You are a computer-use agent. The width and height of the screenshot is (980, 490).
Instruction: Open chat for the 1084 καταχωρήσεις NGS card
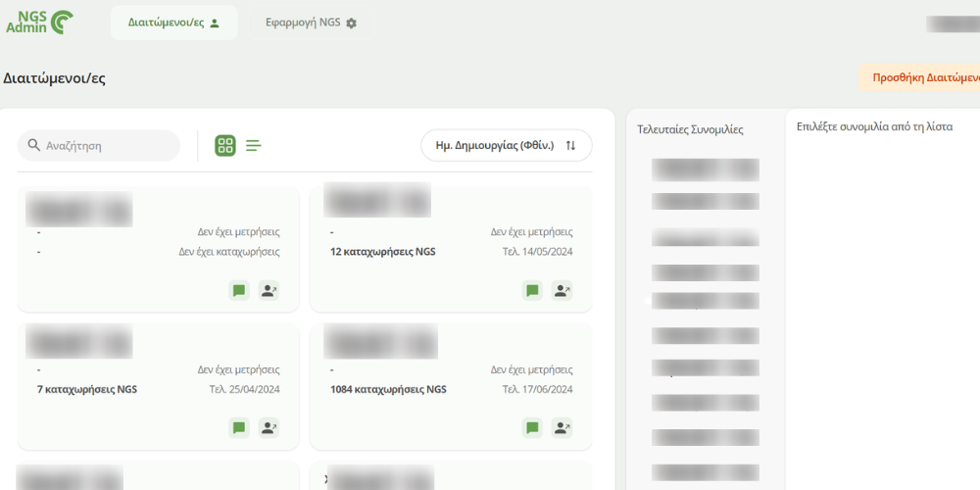coord(532,427)
